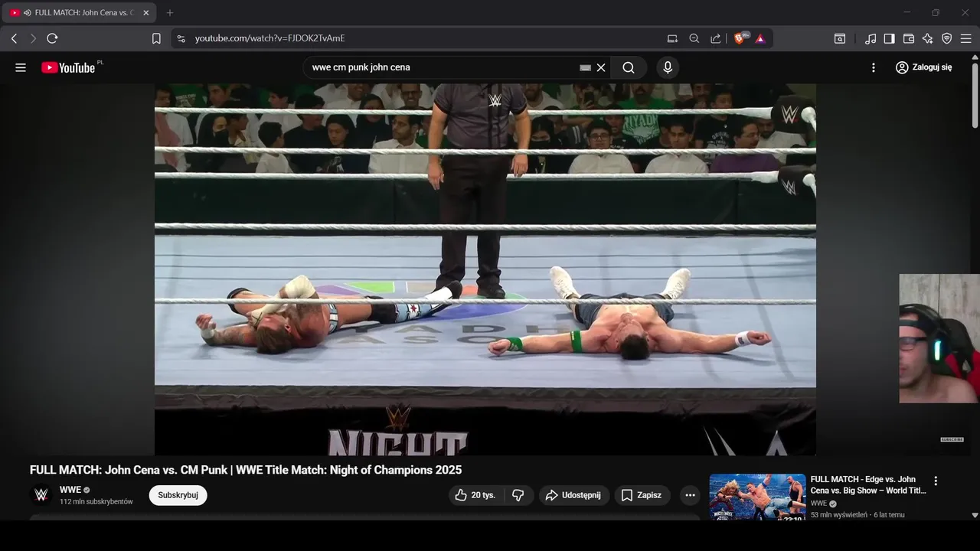The height and width of the screenshot is (551, 980).
Task: Select the FULL MATCH: John Cena tab
Action: tap(80, 13)
